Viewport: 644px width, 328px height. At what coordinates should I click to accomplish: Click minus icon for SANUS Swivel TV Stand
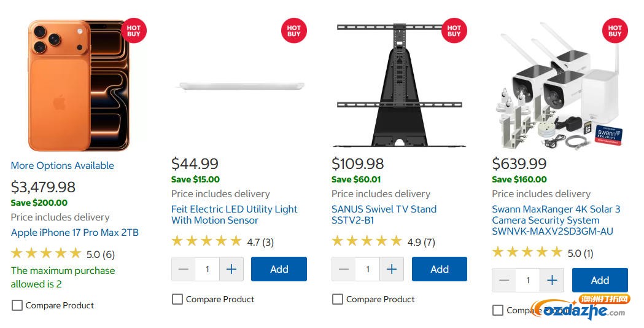pos(344,269)
